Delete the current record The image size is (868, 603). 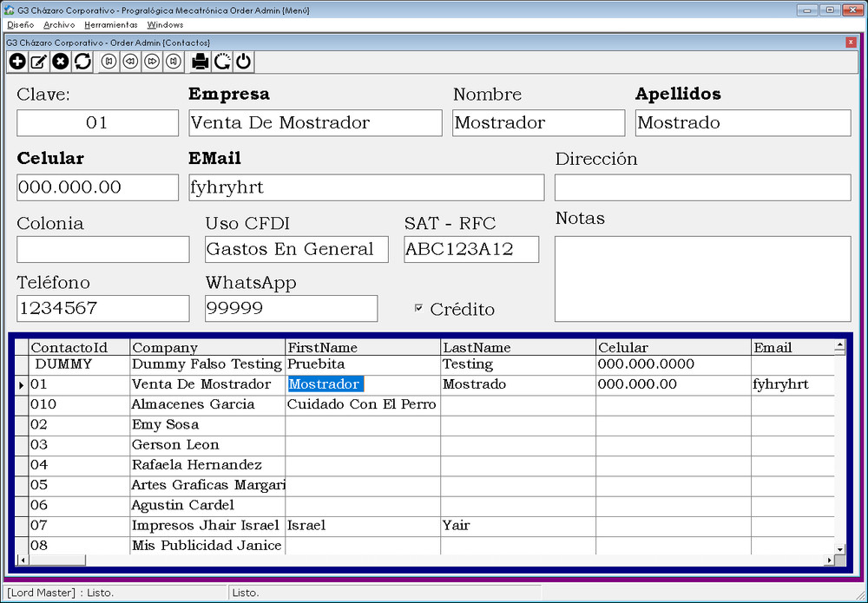(x=60, y=62)
